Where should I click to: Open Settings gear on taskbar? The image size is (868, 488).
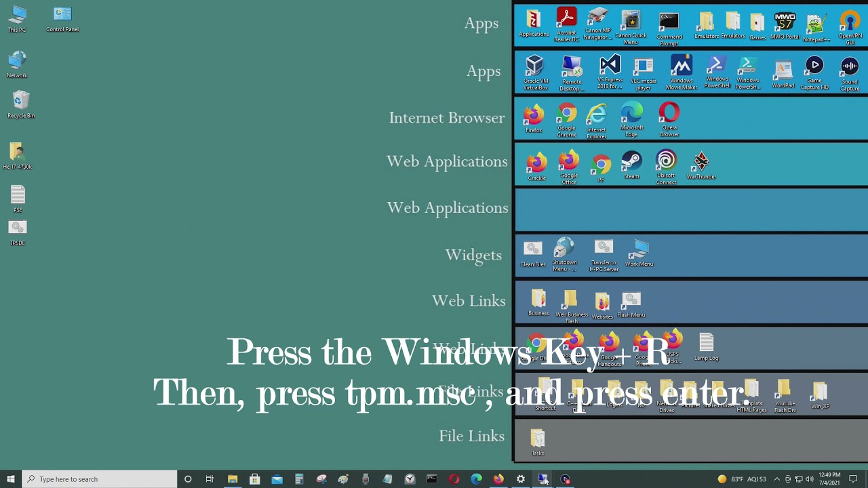coord(521,479)
